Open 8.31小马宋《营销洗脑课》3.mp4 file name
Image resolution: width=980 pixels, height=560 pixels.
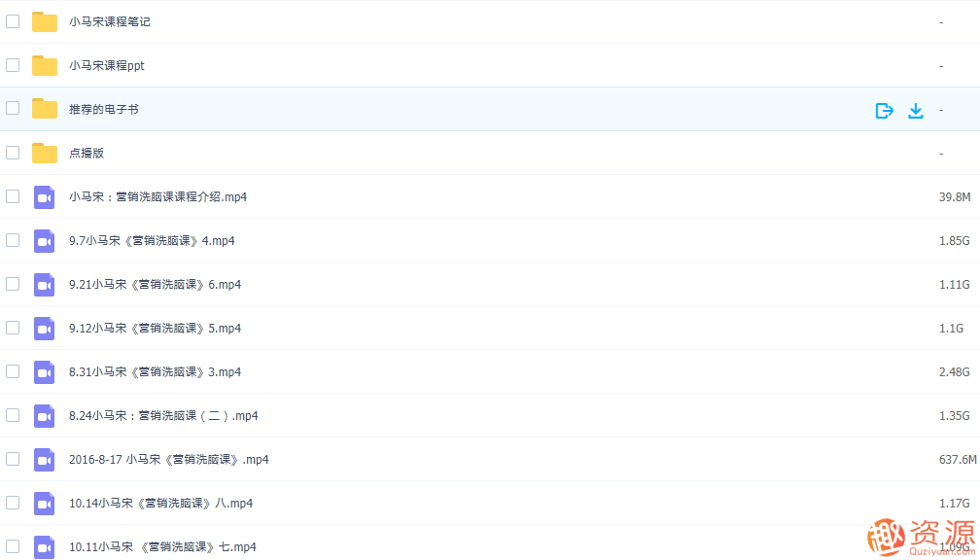coord(155,372)
